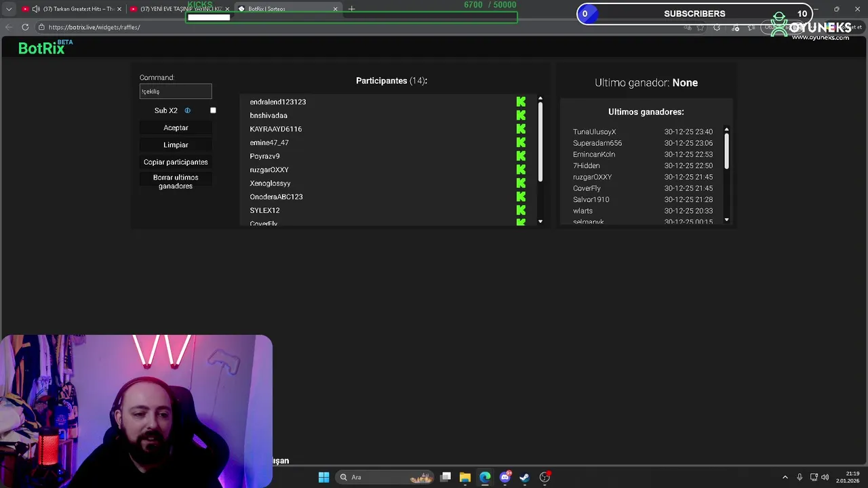The image size is (868, 488).
Task: Close the BotRix Sorteos tab
Action: coord(335,9)
